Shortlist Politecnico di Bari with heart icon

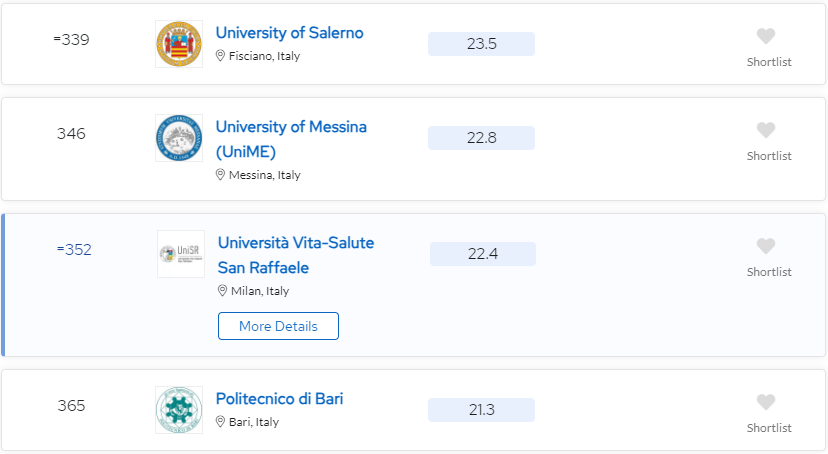[766, 402]
